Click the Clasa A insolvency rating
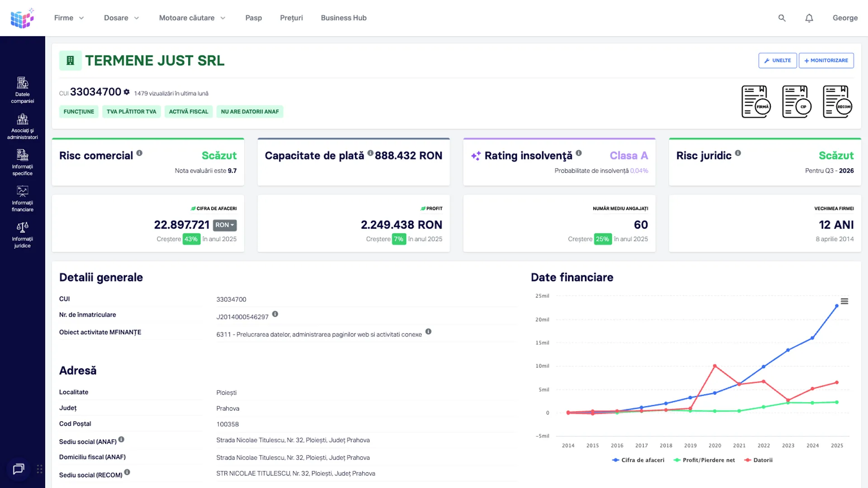The height and width of the screenshot is (488, 868). coord(629,156)
